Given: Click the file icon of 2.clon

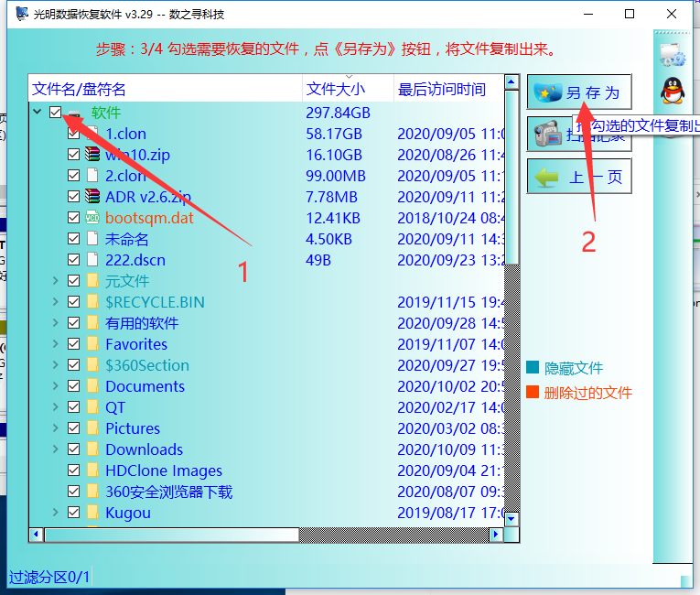Looking at the screenshot, I should click(x=92, y=175).
